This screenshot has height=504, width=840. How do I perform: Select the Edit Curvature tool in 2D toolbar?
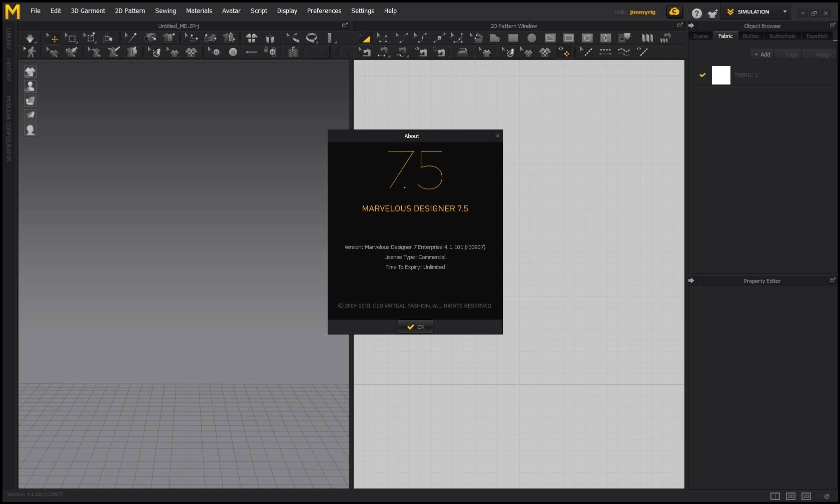tap(401, 38)
